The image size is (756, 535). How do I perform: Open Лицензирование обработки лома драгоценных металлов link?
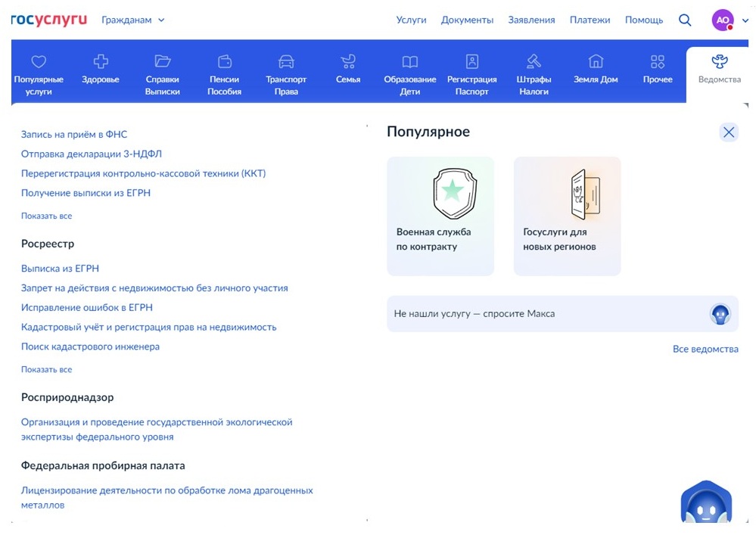(166, 498)
